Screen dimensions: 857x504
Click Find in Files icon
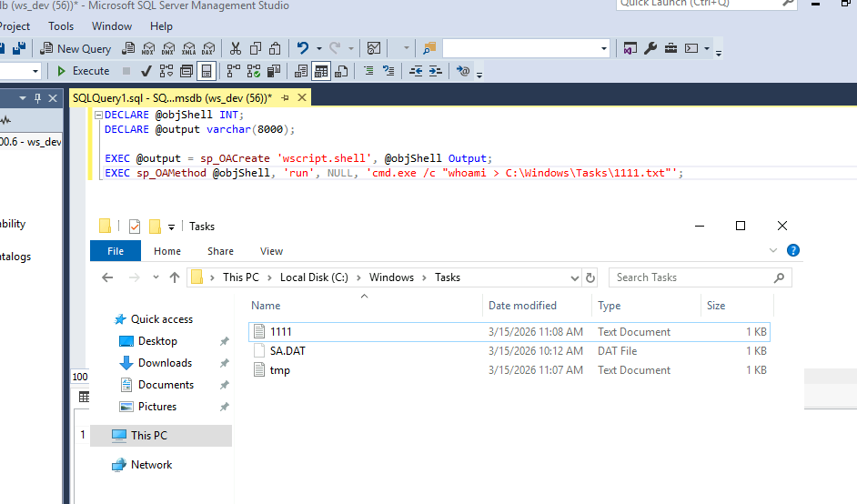(x=429, y=48)
